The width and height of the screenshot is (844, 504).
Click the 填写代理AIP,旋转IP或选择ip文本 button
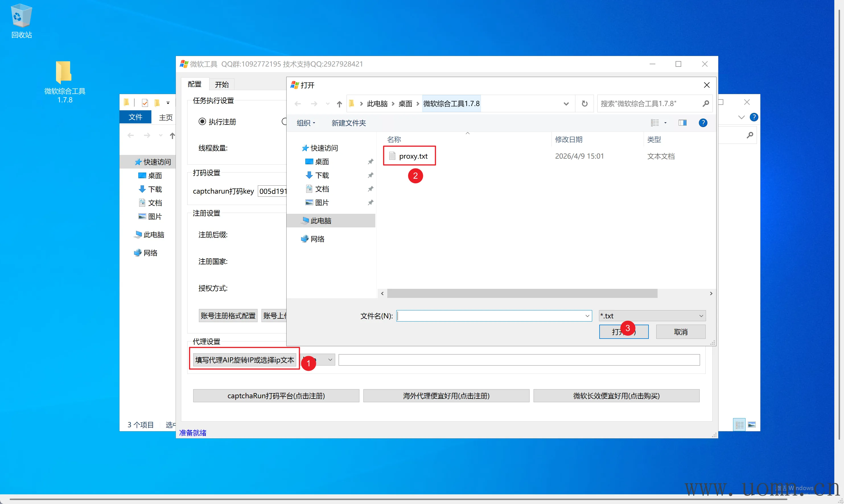[244, 360]
